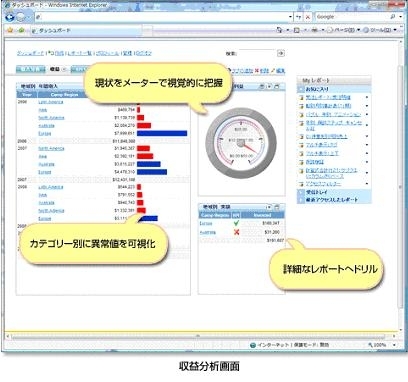Click the red X stop-loading button
408x382 pixels.
click(x=308, y=17)
